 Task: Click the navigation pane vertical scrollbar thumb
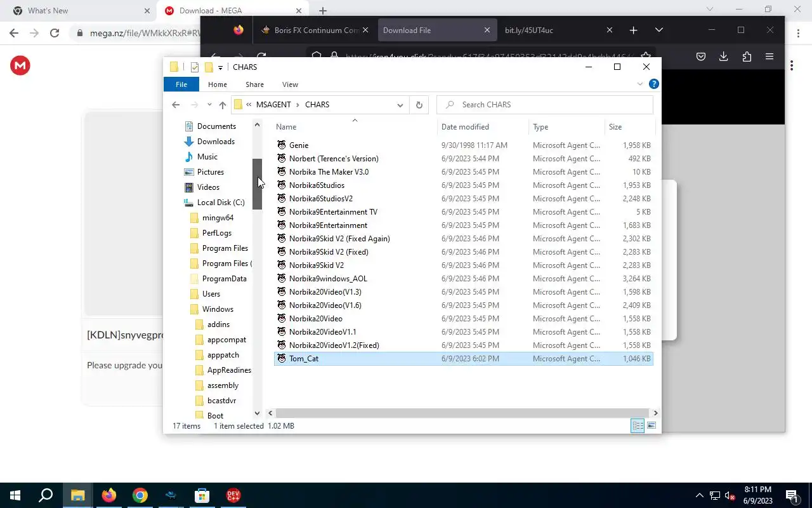click(257, 184)
